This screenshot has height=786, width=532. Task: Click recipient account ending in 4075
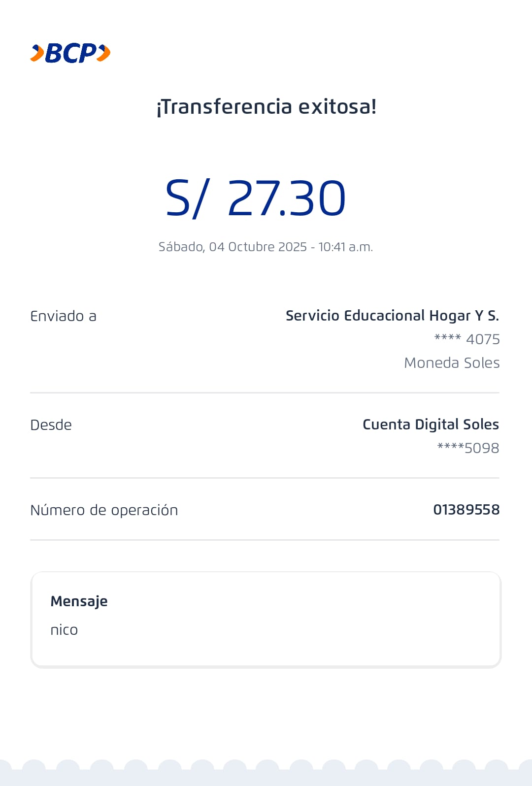tap(467, 339)
